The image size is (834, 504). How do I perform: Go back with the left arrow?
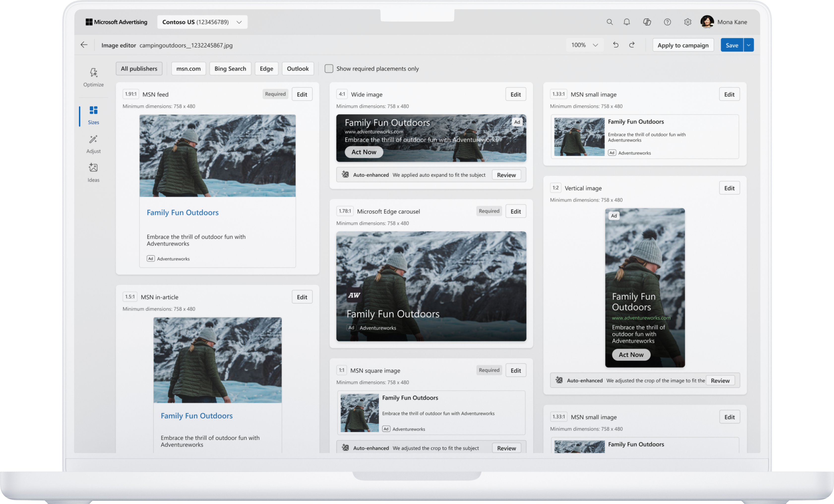pyautogui.click(x=84, y=45)
